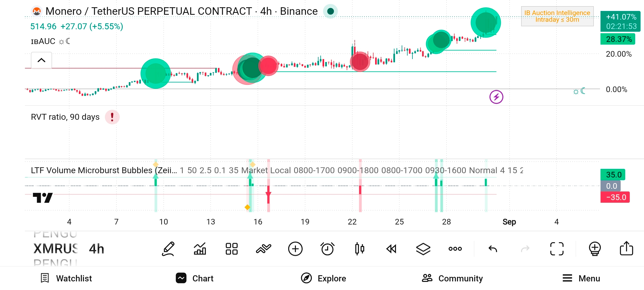Toggle the sun moon session marker on axis
The width and height of the screenshot is (644, 290).
579,91
